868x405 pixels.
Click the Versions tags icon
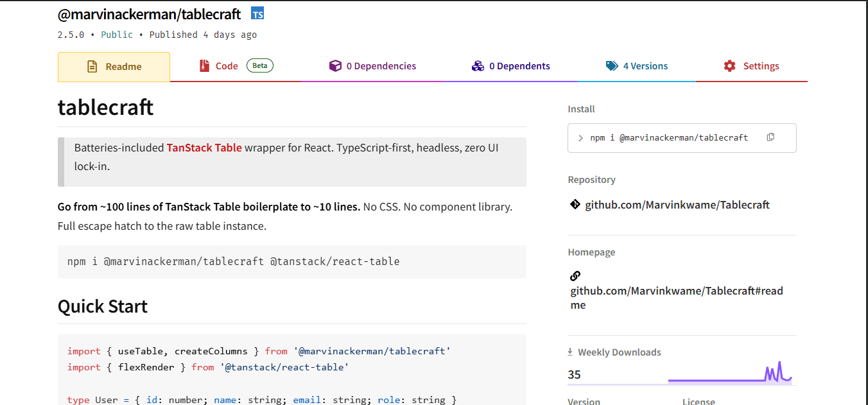pyautogui.click(x=612, y=66)
